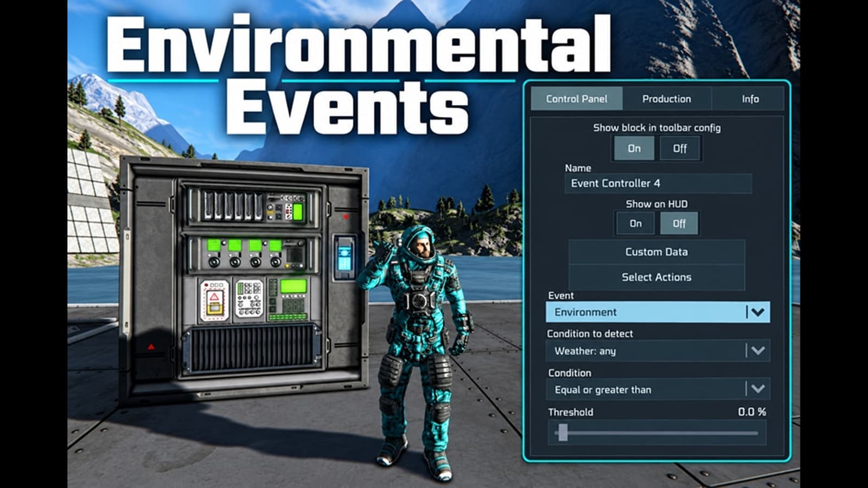The width and height of the screenshot is (868, 488).
Task: Click the Threshold slider handle
Action: [563, 433]
